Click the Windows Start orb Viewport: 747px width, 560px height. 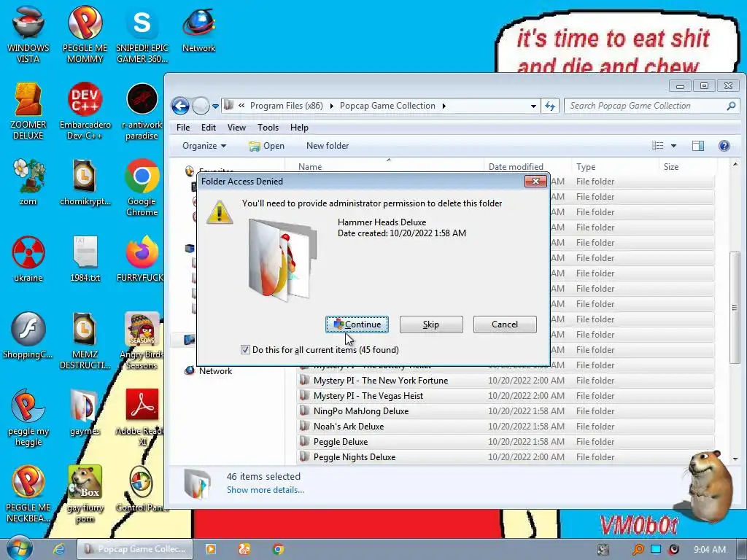point(20,549)
